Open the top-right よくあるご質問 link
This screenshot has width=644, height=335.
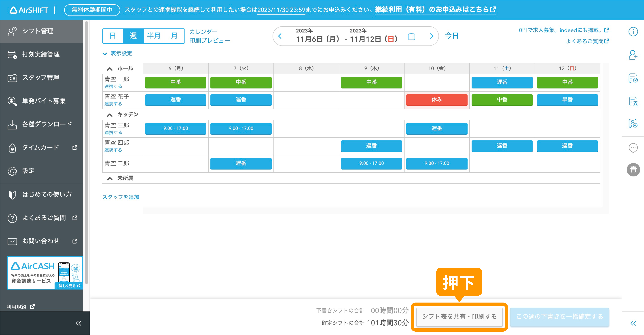click(588, 41)
